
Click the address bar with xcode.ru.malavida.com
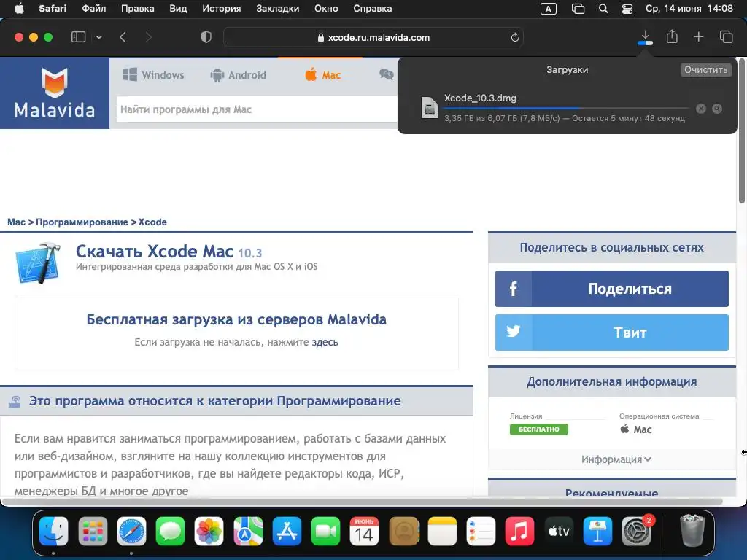(x=373, y=37)
